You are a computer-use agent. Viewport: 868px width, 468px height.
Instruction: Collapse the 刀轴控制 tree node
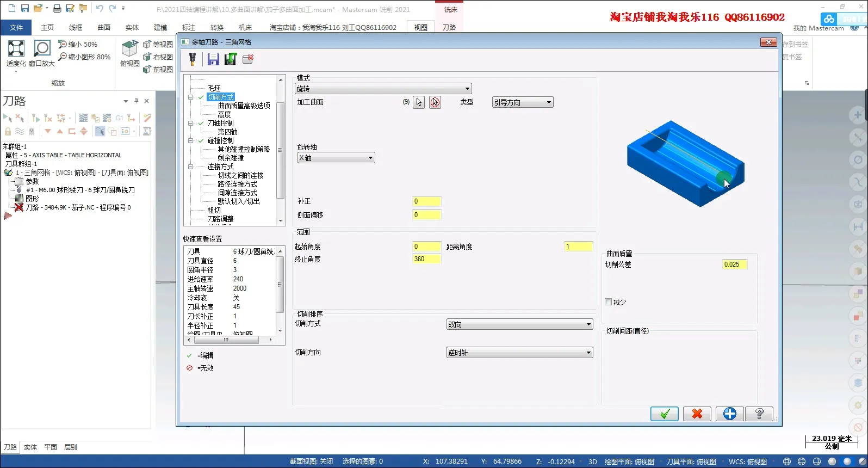191,123
